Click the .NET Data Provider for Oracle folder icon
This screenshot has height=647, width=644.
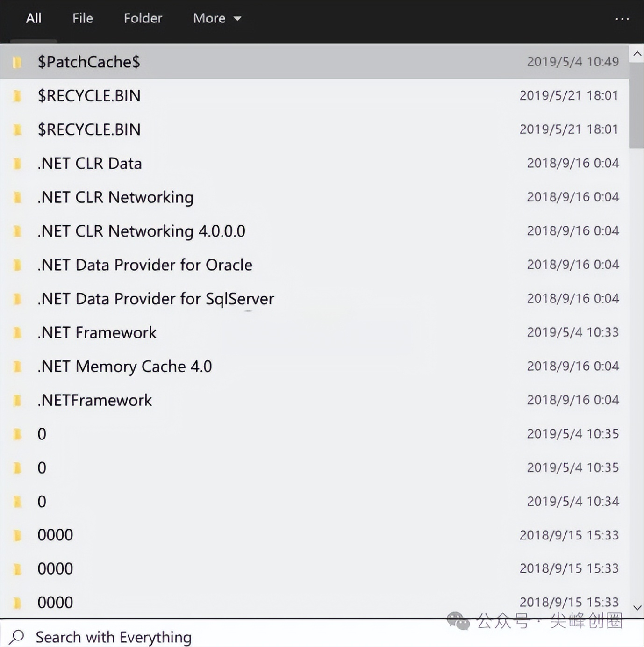point(17,265)
